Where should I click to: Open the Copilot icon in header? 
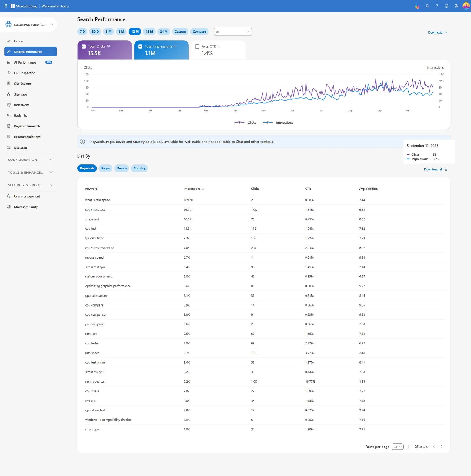(417, 6)
